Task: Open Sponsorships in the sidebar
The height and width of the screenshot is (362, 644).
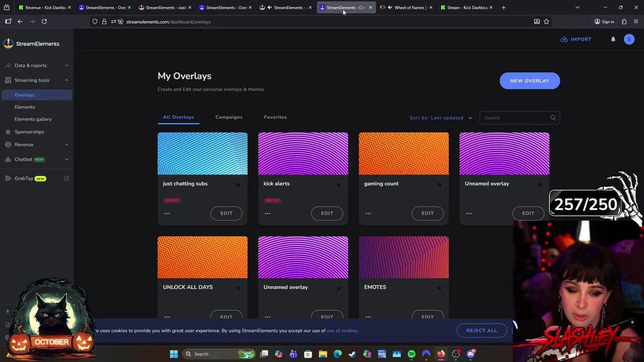Action: tap(29, 132)
